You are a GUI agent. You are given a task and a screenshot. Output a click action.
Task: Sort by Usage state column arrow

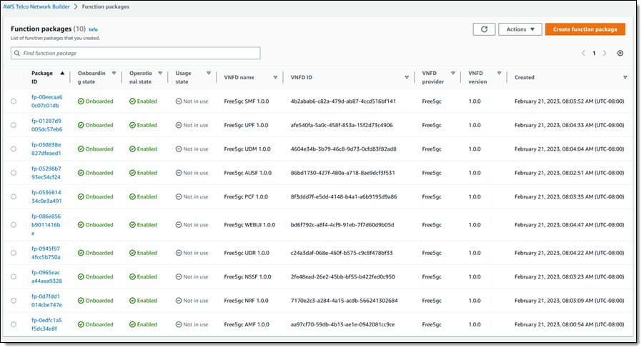(x=209, y=74)
